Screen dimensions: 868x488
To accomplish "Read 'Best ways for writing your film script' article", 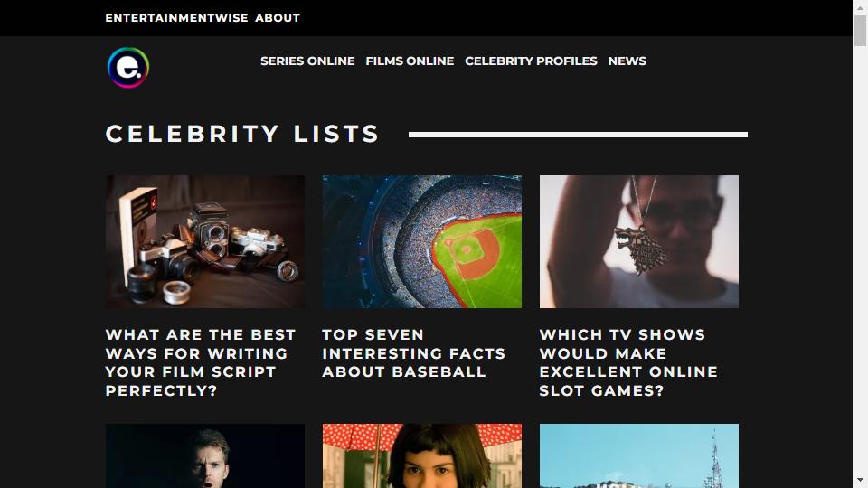I will point(201,362).
